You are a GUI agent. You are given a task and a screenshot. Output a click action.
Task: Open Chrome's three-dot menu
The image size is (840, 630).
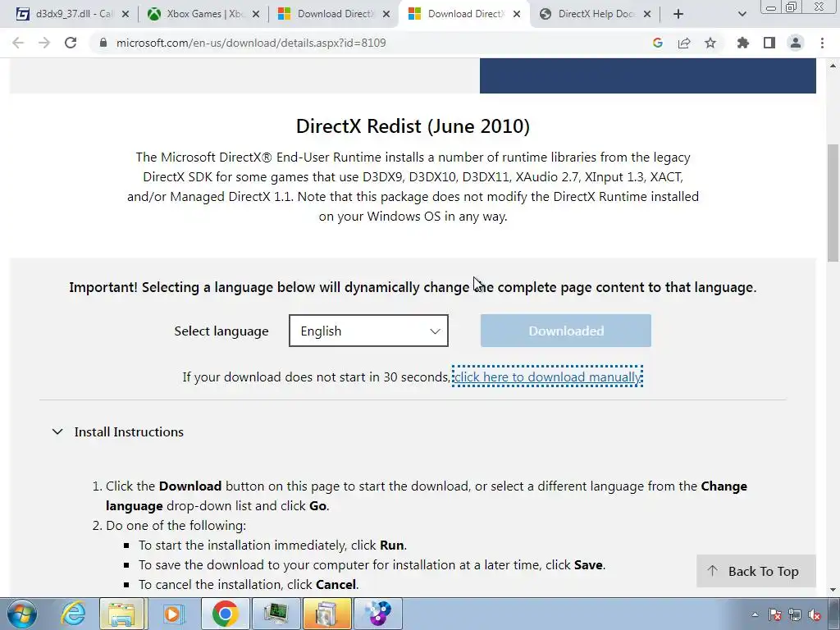click(822, 43)
